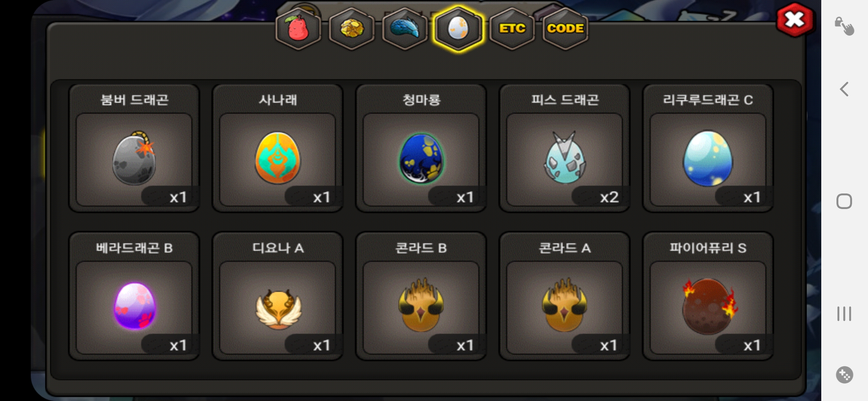Select the highlighted egg inventory tab
The image size is (868, 401).
pyautogui.click(x=458, y=29)
